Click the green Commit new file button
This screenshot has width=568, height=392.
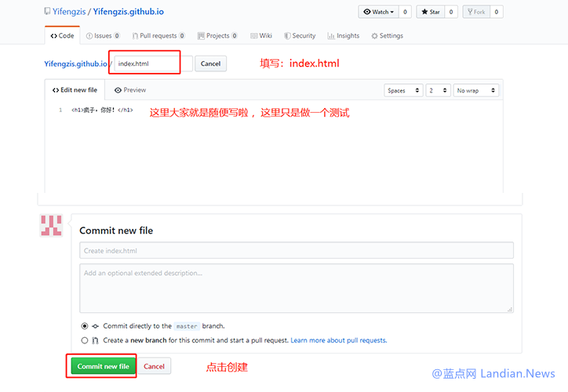pyautogui.click(x=103, y=366)
